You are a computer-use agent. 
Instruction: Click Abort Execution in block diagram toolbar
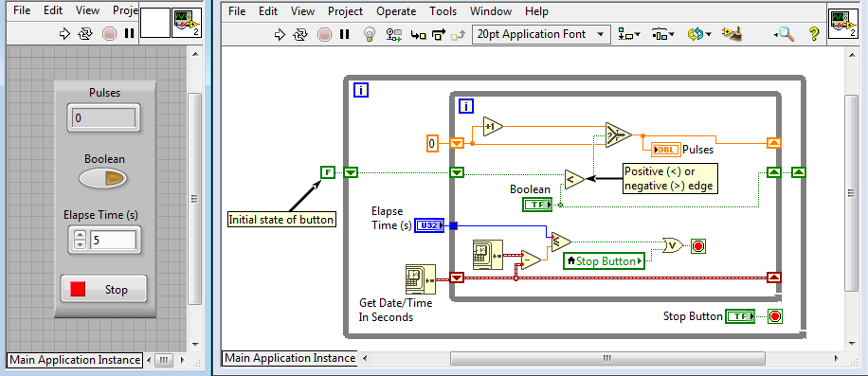(324, 34)
